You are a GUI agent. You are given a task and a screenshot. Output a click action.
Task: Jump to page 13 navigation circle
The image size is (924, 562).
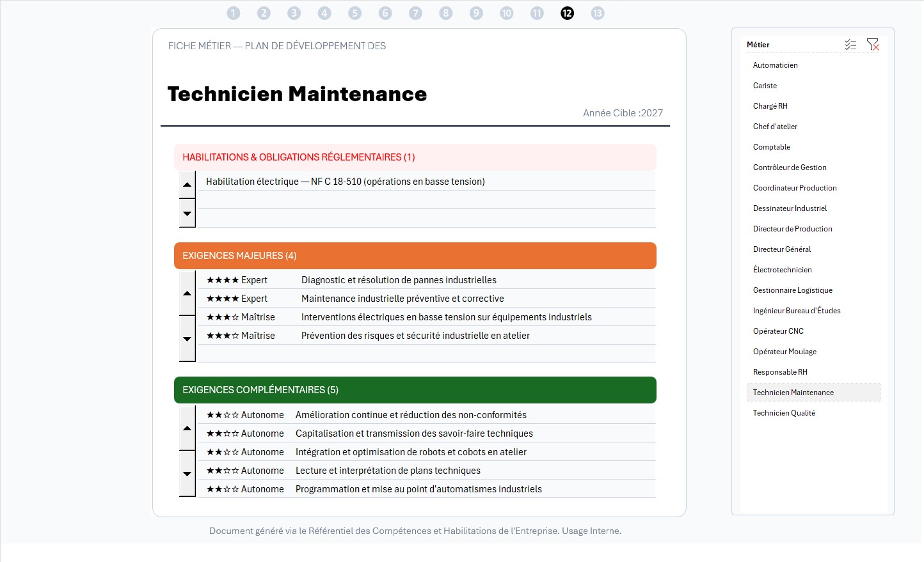tap(598, 13)
